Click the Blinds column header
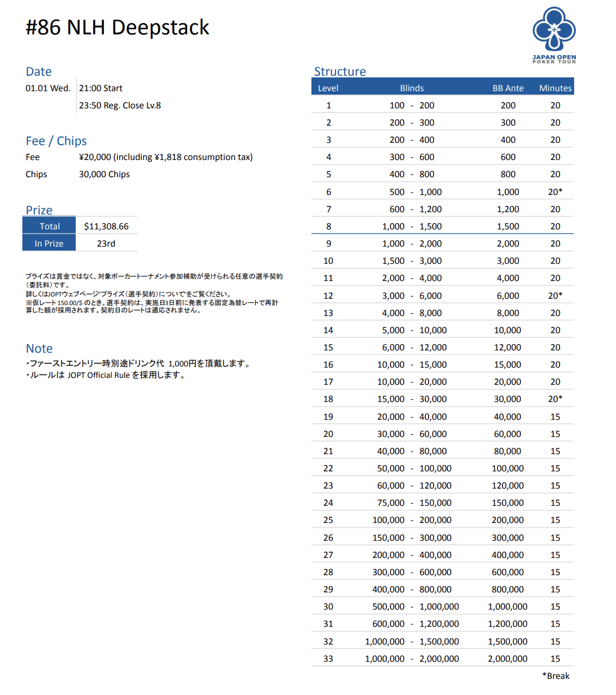 [x=412, y=88]
